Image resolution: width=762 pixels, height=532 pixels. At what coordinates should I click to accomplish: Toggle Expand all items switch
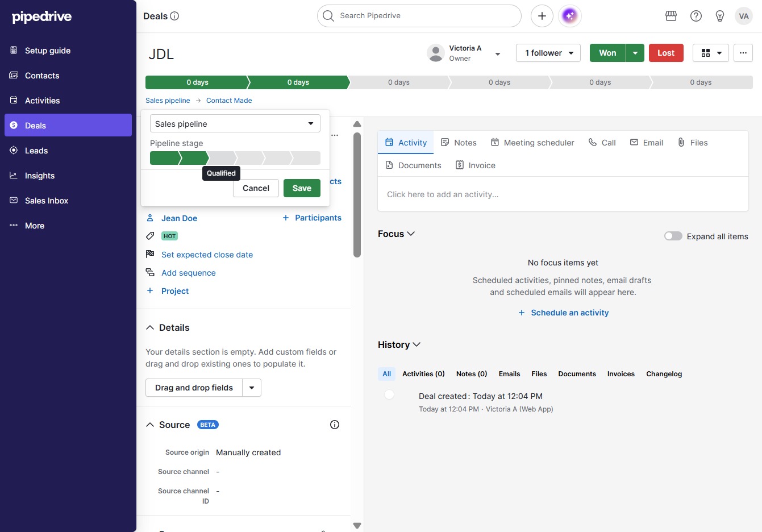673,236
